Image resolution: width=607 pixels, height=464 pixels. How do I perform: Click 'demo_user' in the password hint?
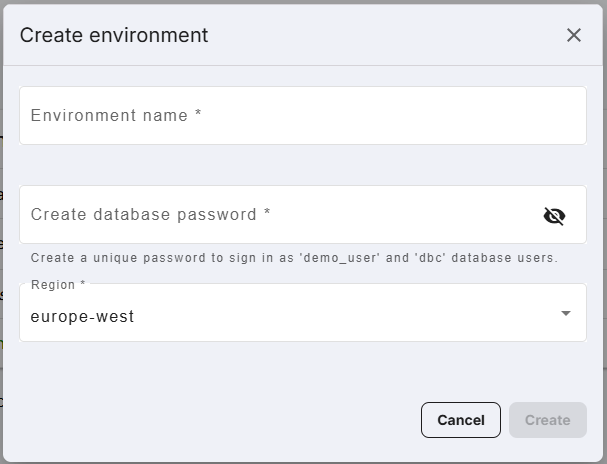pyautogui.click(x=338, y=258)
